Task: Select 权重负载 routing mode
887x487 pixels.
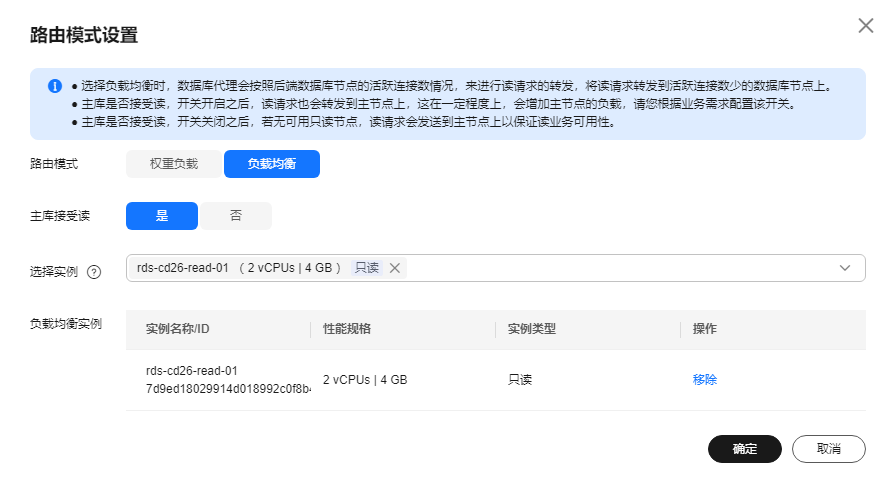Action: (174, 164)
